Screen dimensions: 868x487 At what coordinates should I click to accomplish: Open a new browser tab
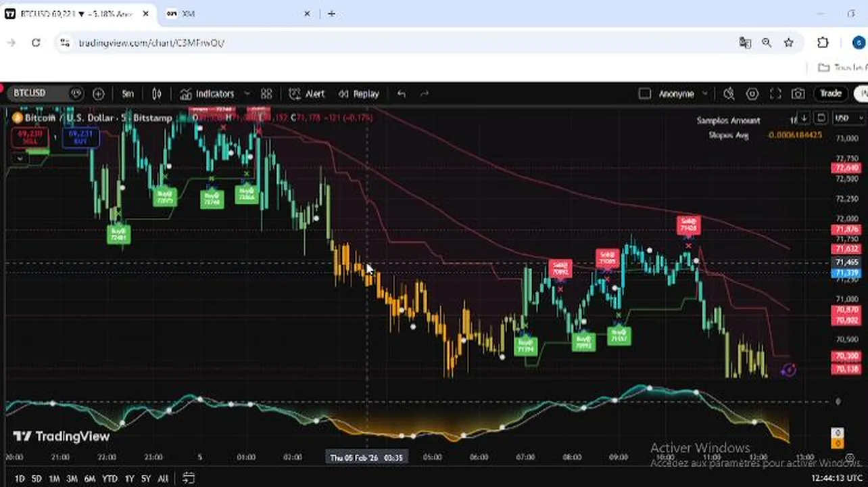[x=331, y=14]
